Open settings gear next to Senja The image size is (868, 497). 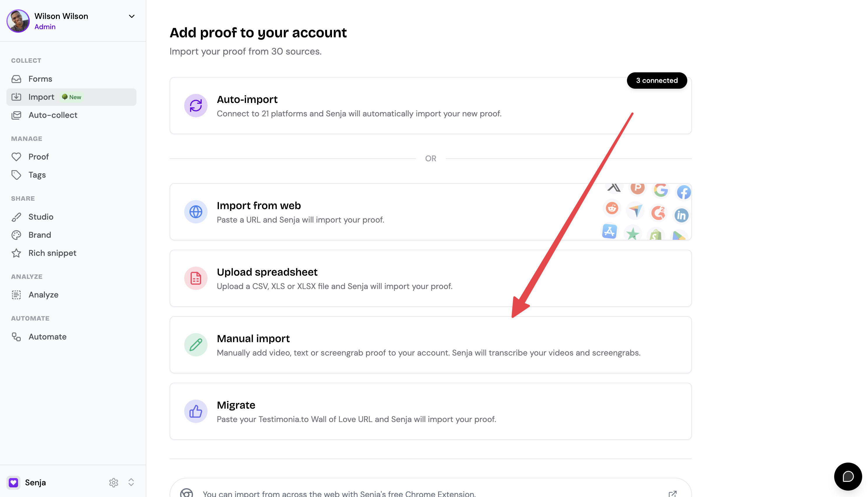(x=114, y=482)
